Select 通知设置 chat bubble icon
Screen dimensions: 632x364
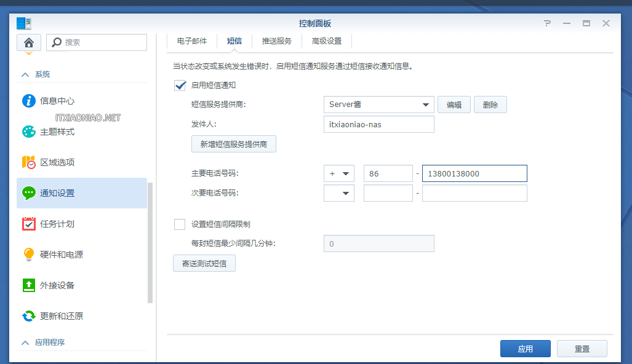pos(29,193)
